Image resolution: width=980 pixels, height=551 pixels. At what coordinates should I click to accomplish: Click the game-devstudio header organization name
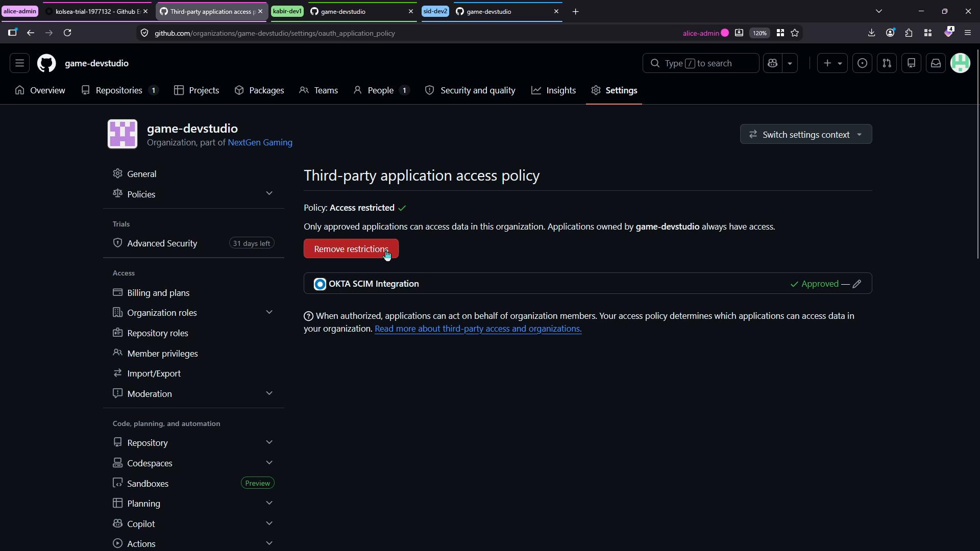click(x=96, y=63)
